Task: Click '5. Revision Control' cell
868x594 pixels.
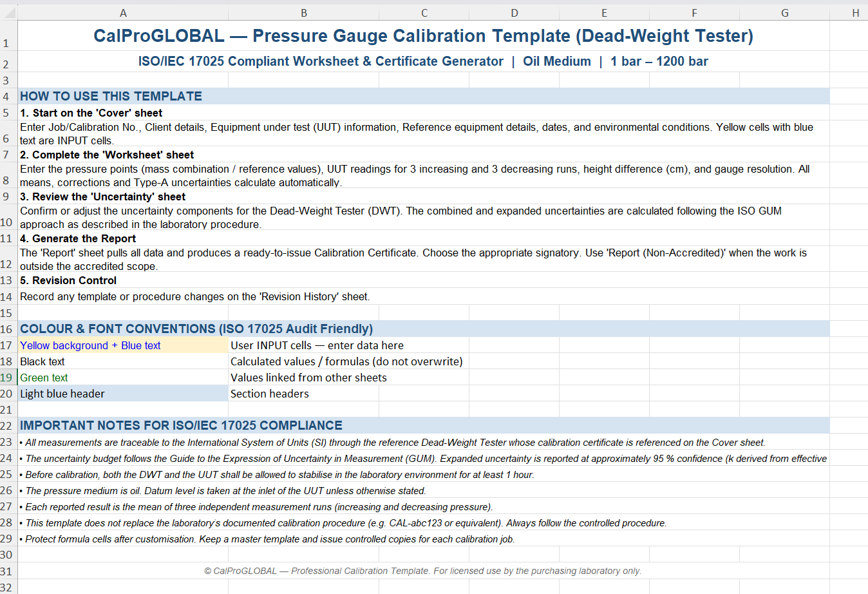Action: (x=424, y=280)
